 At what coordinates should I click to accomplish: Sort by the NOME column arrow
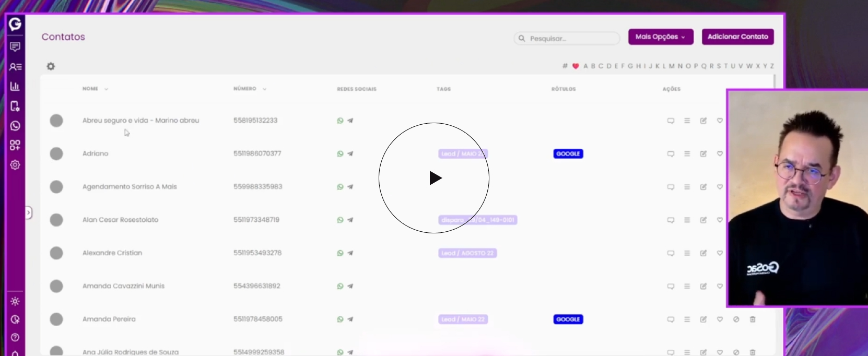(106, 89)
